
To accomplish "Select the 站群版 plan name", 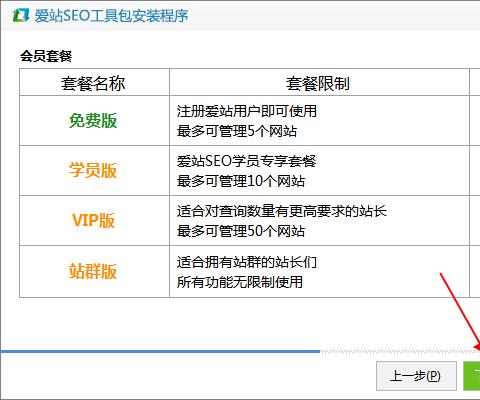I will (x=93, y=271).
